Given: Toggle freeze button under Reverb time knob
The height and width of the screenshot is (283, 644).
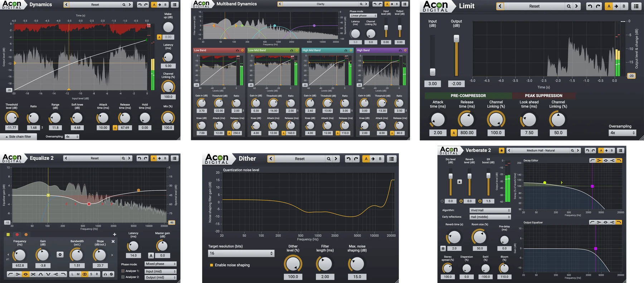Looking at the screenshot, I should point(443,248).
